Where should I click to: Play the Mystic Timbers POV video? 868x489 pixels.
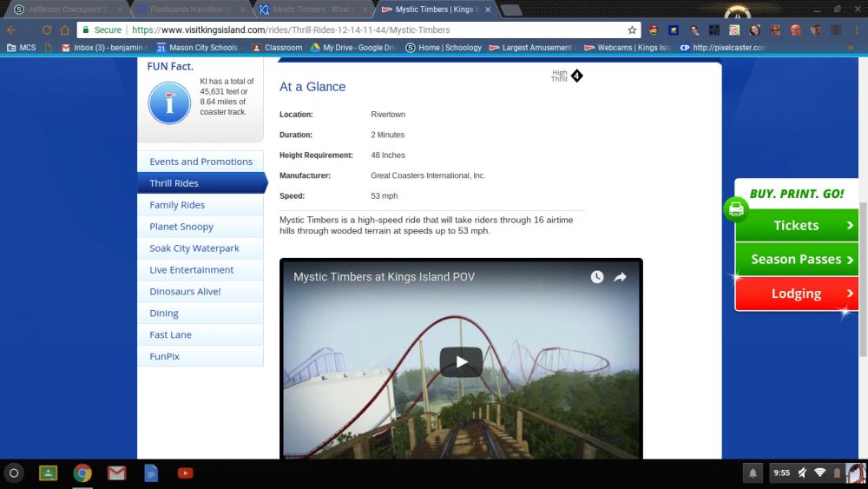[x=461, y=361]
